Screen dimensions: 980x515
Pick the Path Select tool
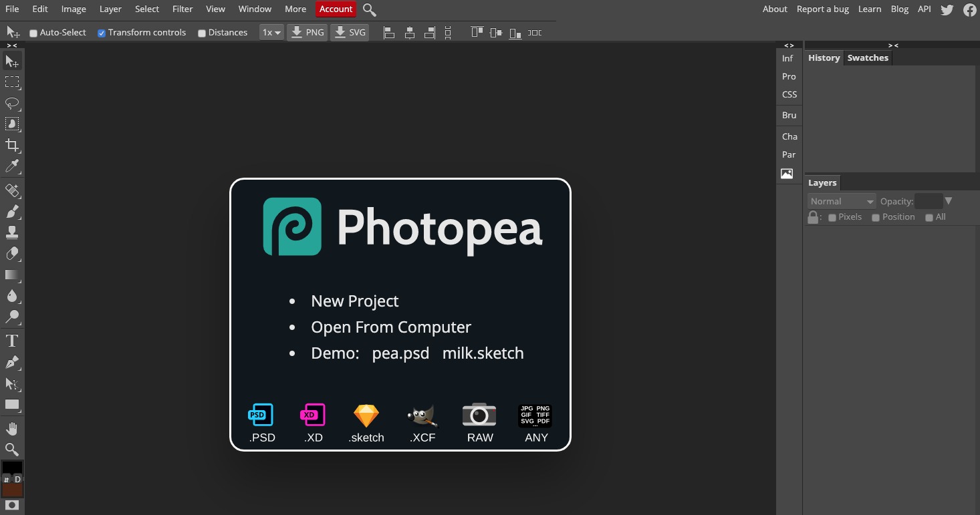coord(12,383)
